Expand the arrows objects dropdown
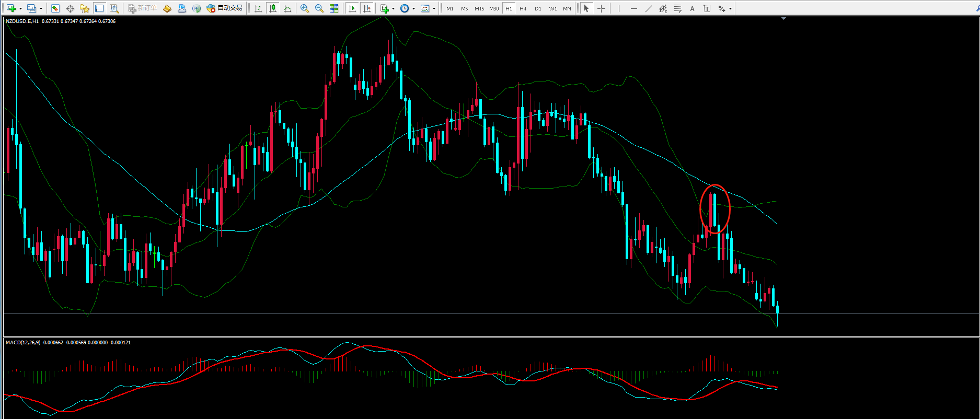 click(x=730, y=8)
